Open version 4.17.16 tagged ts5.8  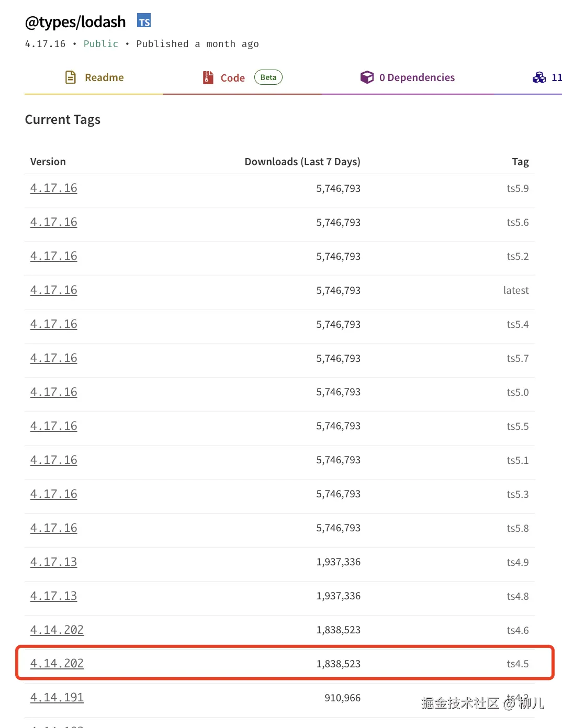tap(54, 528)
